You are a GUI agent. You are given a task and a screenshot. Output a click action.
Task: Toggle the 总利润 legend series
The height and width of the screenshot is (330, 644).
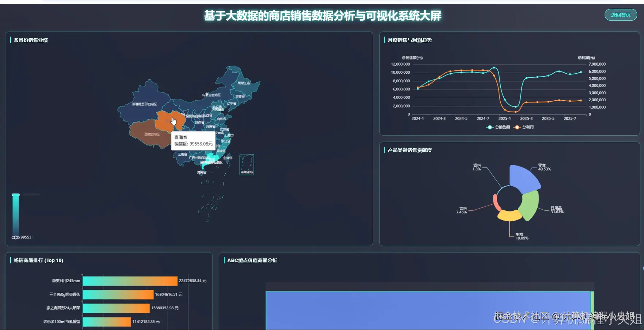(x=523, y=127)
